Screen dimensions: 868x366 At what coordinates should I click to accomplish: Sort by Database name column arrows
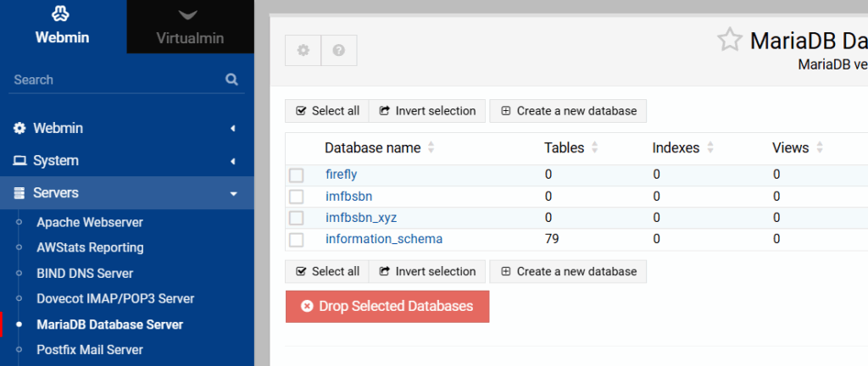point(431,148)
